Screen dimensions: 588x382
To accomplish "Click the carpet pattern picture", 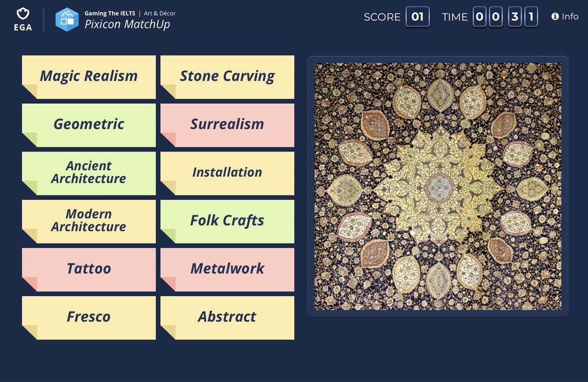I will [x=437, y=187].
